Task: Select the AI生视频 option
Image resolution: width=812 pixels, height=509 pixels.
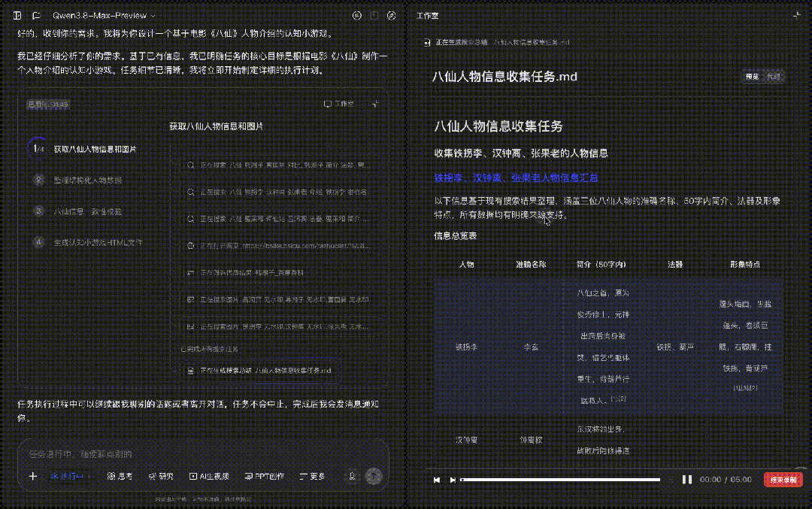Action: coord(209,476)
